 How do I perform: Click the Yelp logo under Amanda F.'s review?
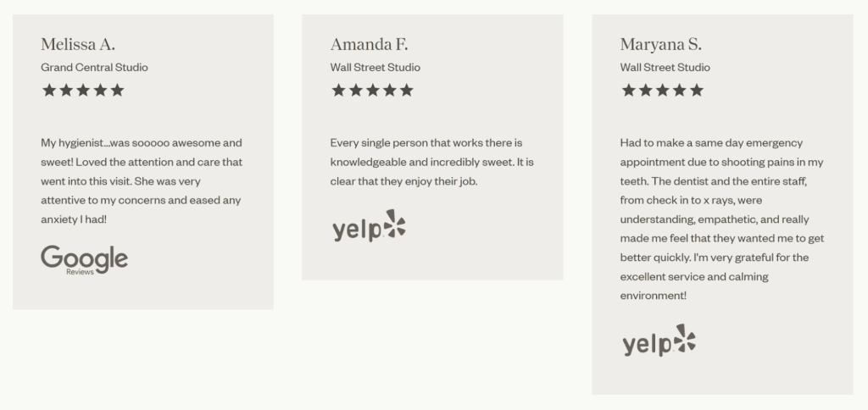(368, 226)
